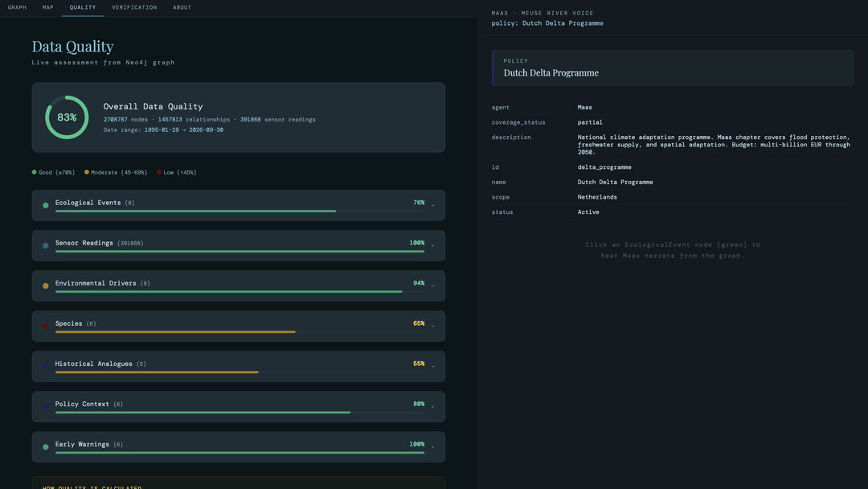Click the policy description text

(x=714, y=145)
